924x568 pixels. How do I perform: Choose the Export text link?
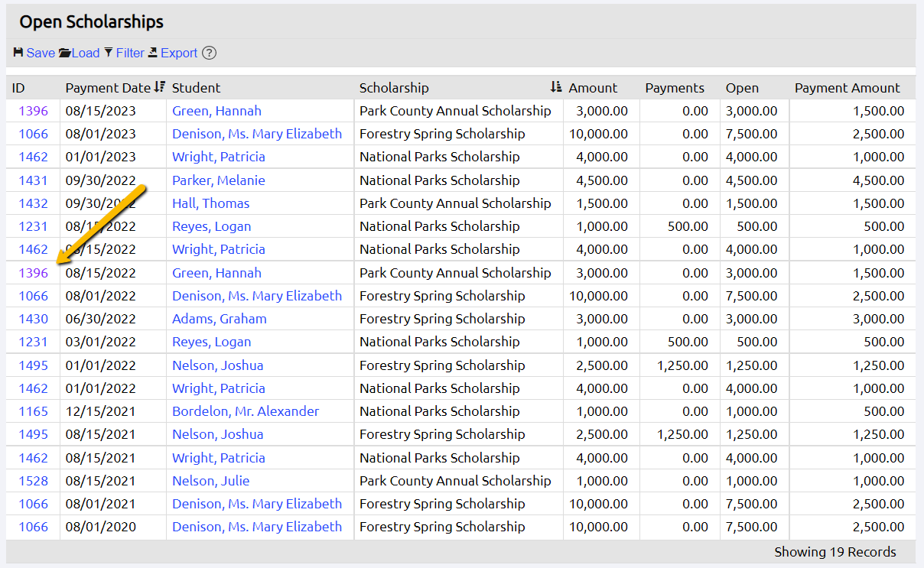click(x=179, y=53)
